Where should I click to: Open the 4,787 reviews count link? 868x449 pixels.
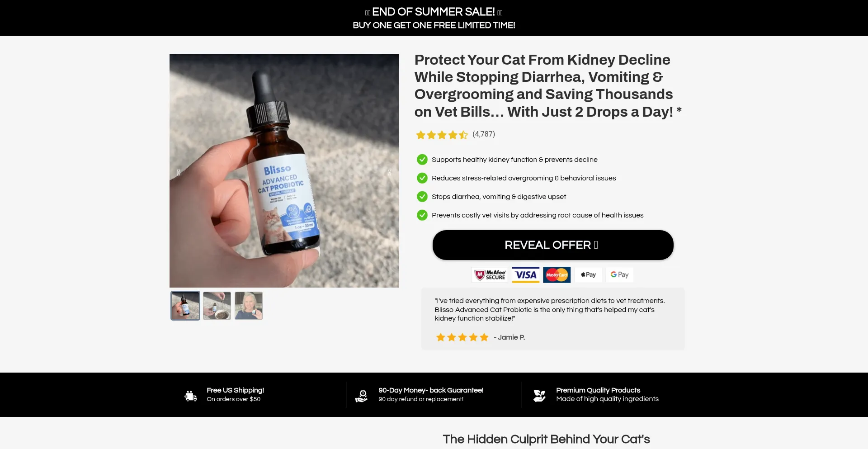(x=484, y=134)
